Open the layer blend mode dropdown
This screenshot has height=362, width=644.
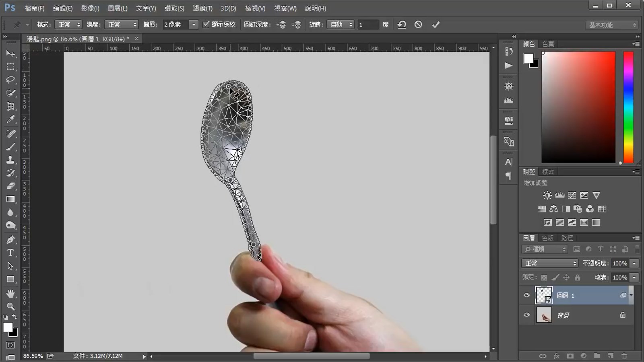click(550, 263)
